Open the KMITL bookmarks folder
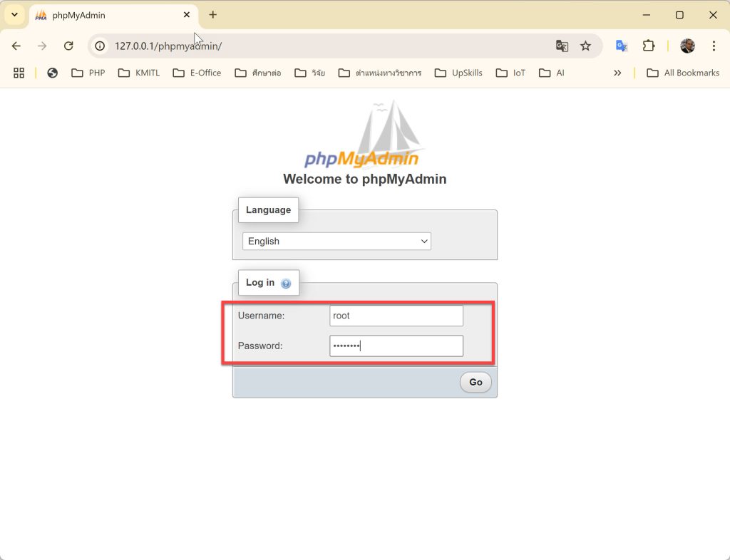Viewport: 730px width, 560px height. pyautogui.click(x=139, y=73)
